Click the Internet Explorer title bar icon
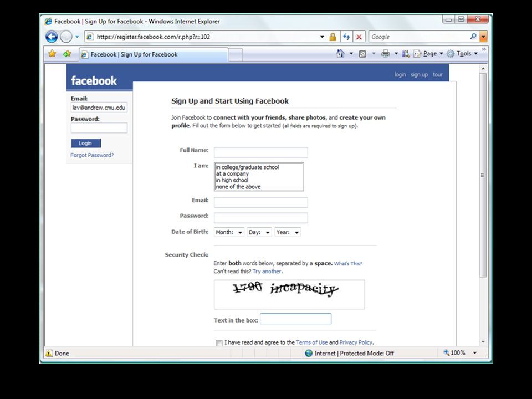This screenshot has height=399, width=532. pyautogui.click(x=48, y=21)
